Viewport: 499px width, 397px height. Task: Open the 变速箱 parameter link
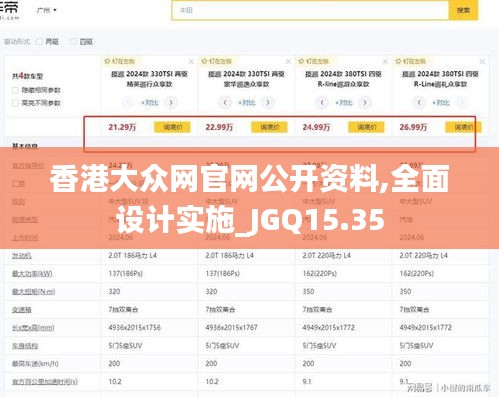(22, 310)
